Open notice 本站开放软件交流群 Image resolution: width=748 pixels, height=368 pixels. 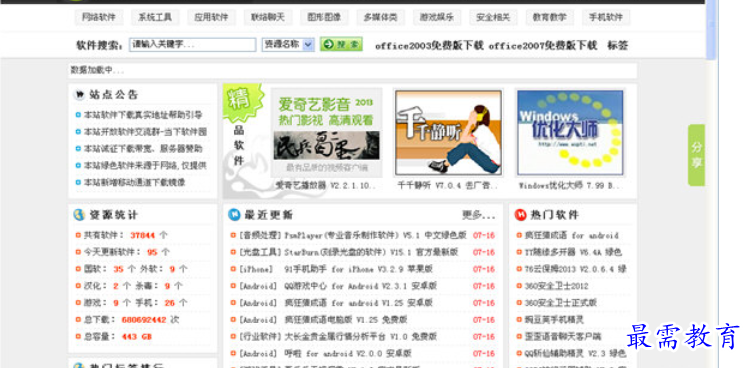pos(145,132)
